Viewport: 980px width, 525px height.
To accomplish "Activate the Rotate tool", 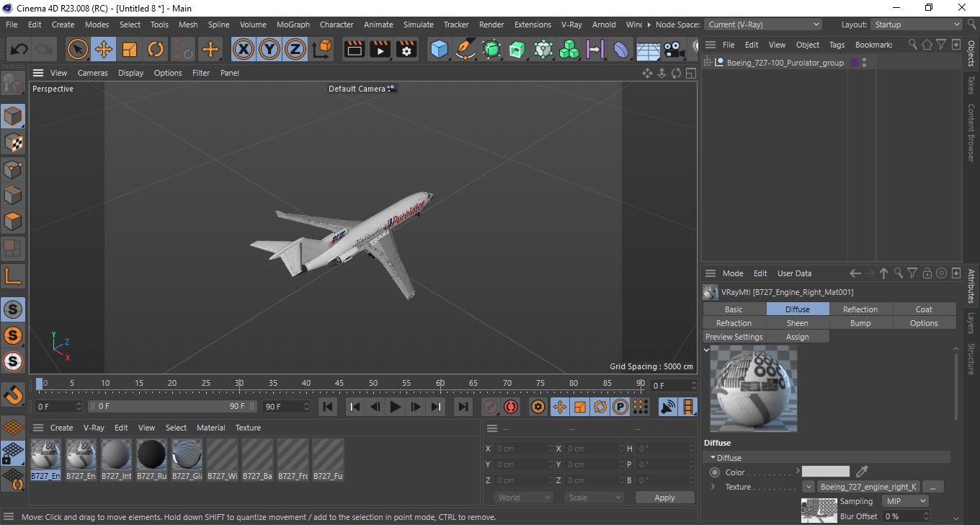I will click(x=156, y=50).
